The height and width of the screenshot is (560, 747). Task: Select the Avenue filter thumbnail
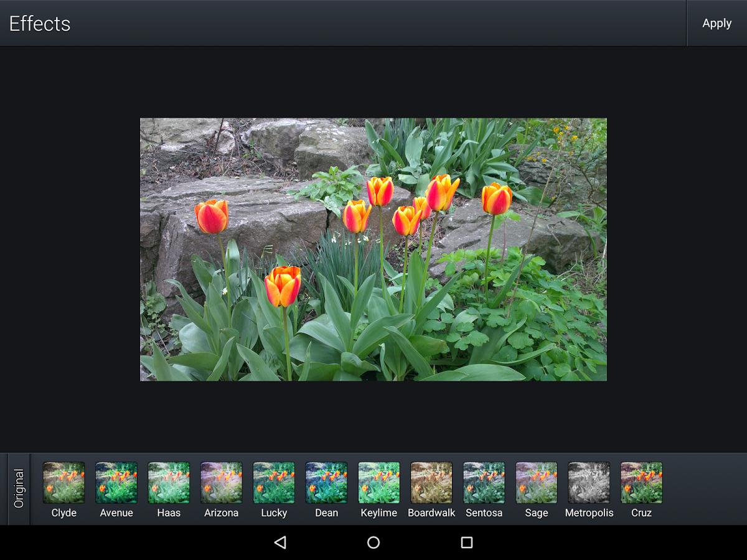[116, 483]
